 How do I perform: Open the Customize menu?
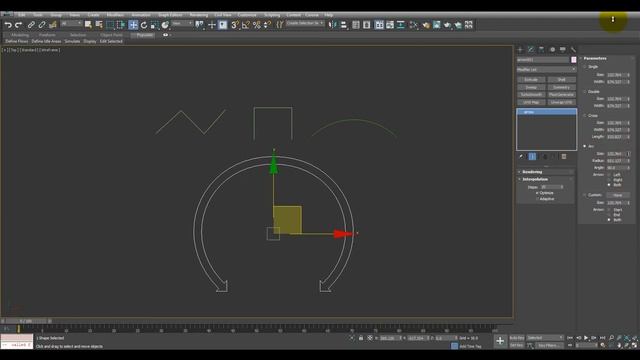point(247,15)
